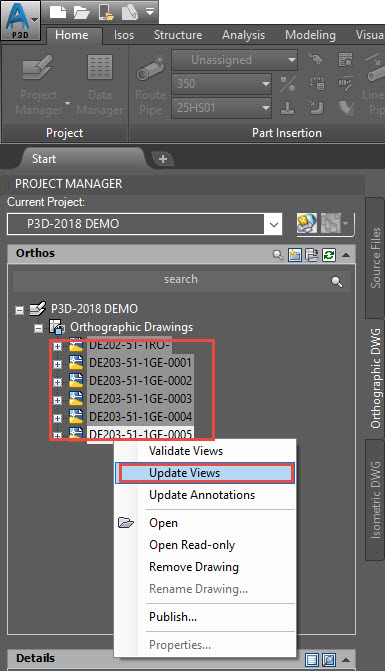
Task: Select drawing DE203-51-1GE-0003
Action: click(x=140, y=399)
